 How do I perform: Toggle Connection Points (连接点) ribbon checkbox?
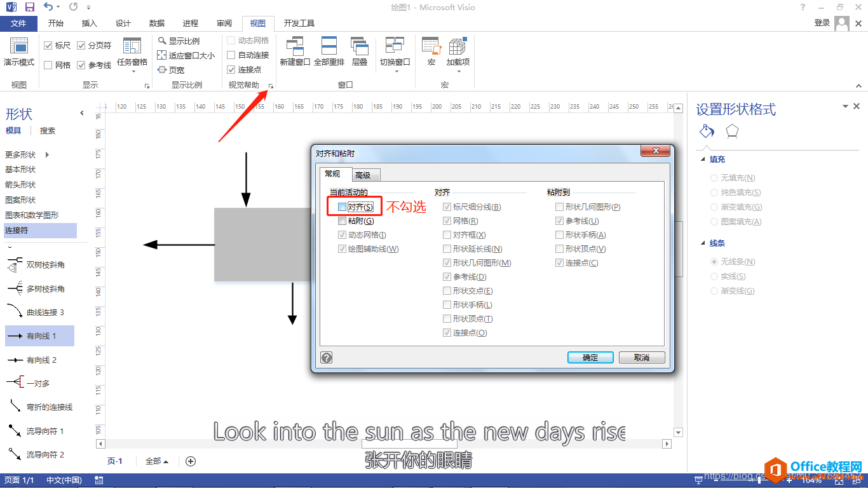[x=231, y=70]
